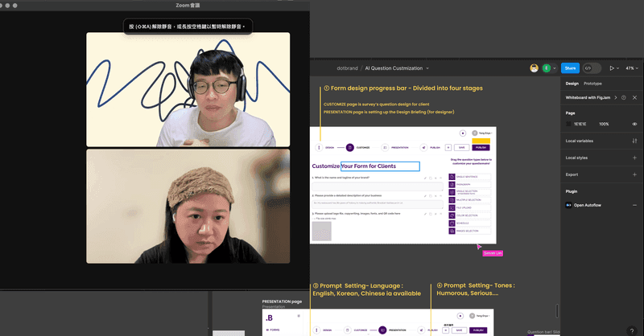Toggle page background visibility eye icon
The height and width of the screenshot is (336, 644).
(x=634, y=125)
